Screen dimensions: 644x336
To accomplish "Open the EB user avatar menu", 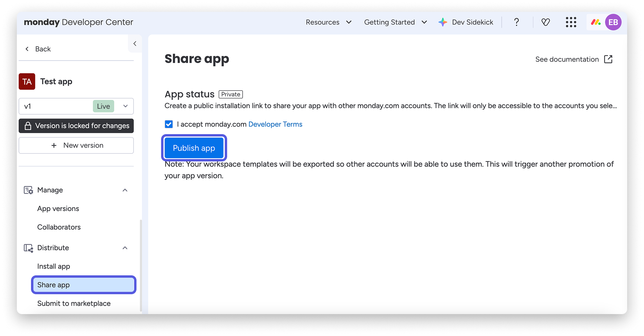I will coord(613,22).
